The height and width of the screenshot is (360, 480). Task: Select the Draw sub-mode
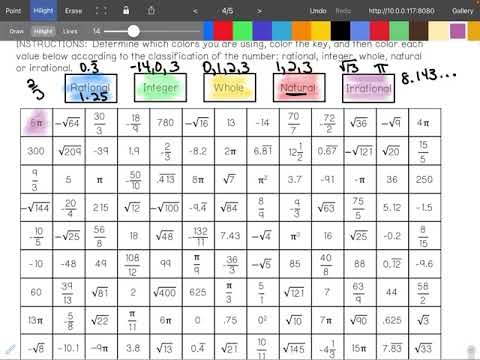click(x=16, y=31)
